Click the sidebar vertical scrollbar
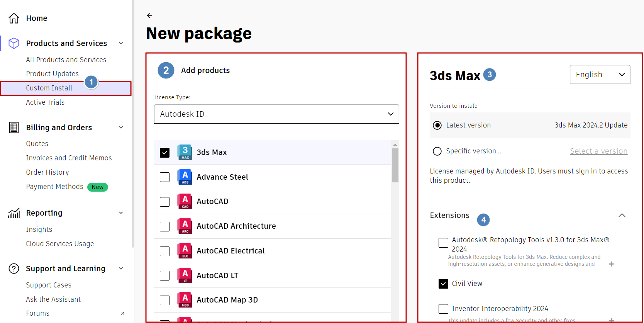Viewport: 644px width, 323px height. [x=133, y=124]
